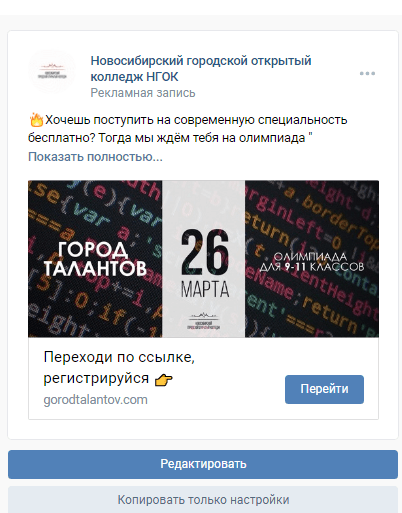Image resolution: width=402 pixels, height=513 pixels.
Task: Click the ГОРОД ТАЛАНТОВ banner title
Action: [x=95, y=259]
